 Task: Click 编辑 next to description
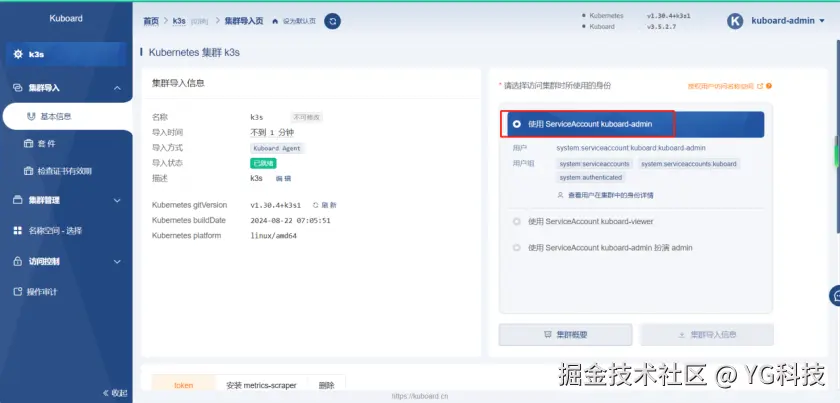[283, 179]
